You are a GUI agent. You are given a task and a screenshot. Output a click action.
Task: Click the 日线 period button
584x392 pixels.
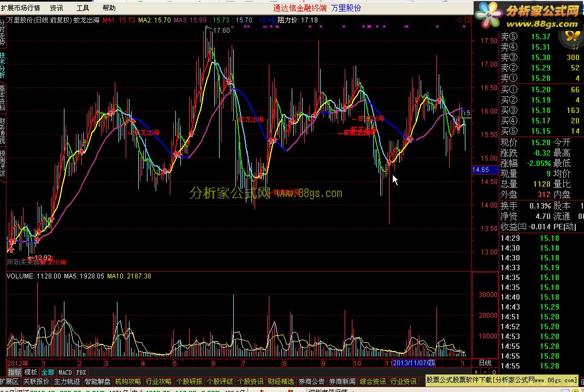point(485,363)
